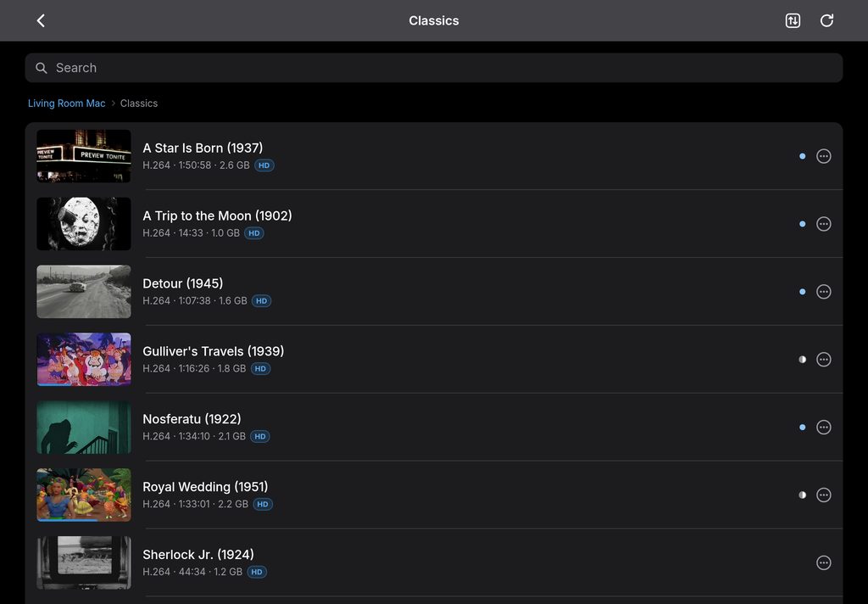The height and width of the screenshot is (604, 868).
Task: Click the HD badge on Gulliver's Travels
Action: click(x=260, y=368)
